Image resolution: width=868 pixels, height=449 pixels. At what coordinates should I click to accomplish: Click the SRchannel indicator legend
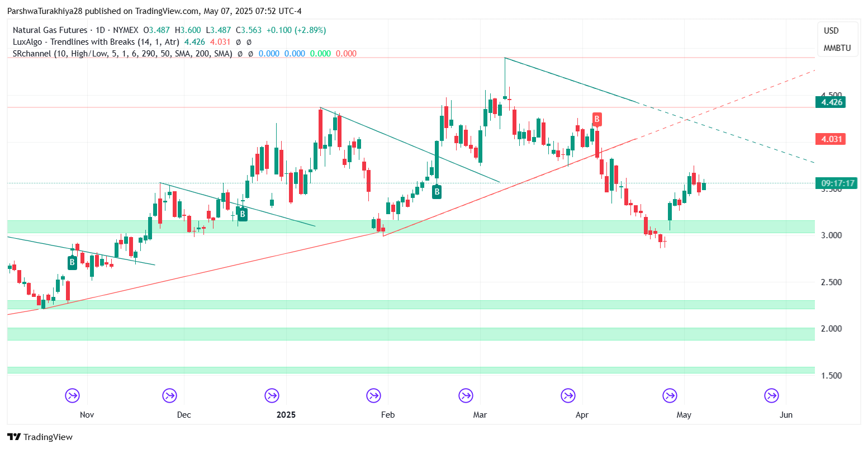[x=122, y=54]
